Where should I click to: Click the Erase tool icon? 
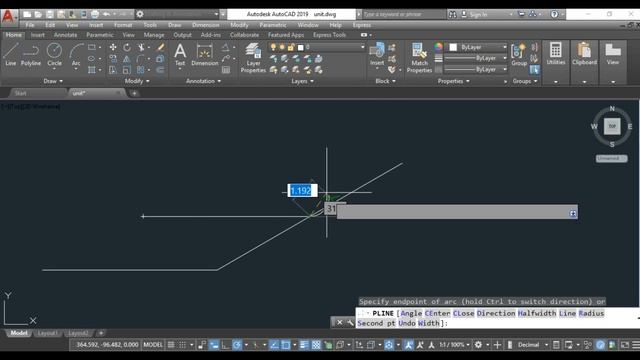160,47
